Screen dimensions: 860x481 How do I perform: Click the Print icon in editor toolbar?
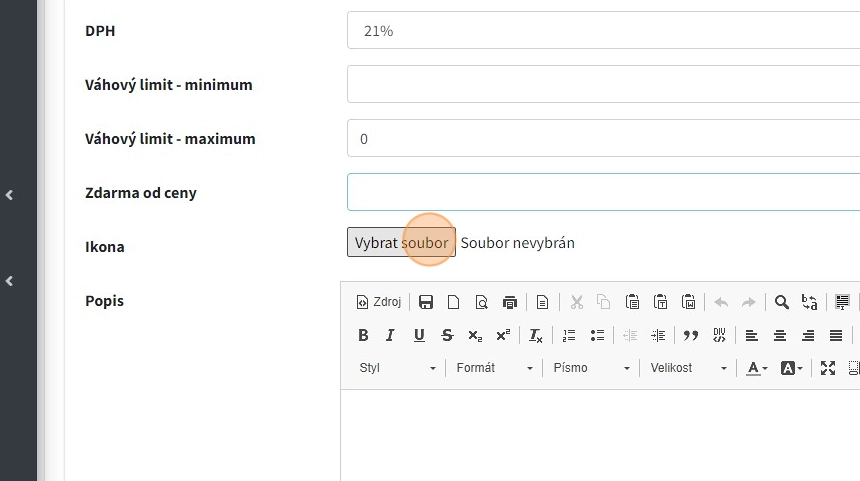[x=510, y=302]
